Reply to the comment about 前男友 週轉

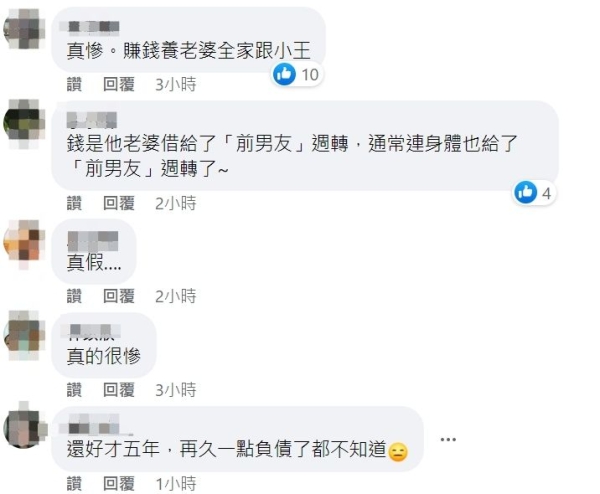click(119, 203)
